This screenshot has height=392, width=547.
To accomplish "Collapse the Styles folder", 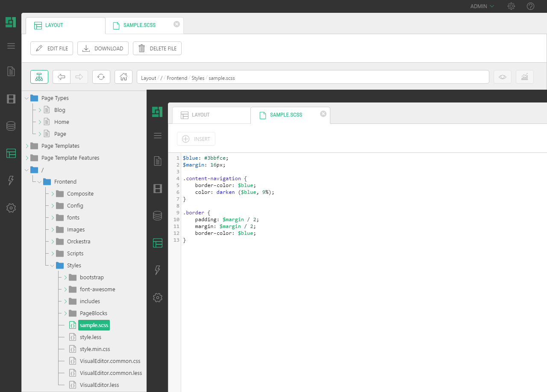I will [52, 266].
